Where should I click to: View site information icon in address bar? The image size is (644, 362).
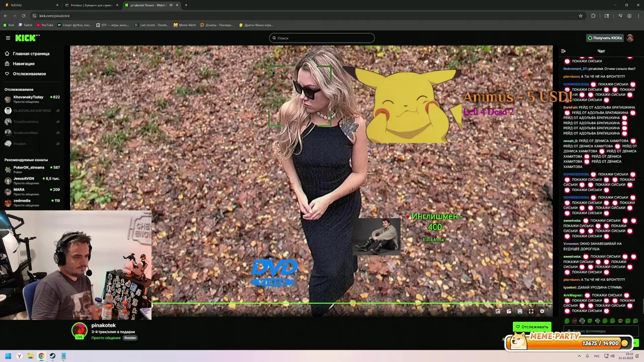pyautogui.click(x=34, y=16)
